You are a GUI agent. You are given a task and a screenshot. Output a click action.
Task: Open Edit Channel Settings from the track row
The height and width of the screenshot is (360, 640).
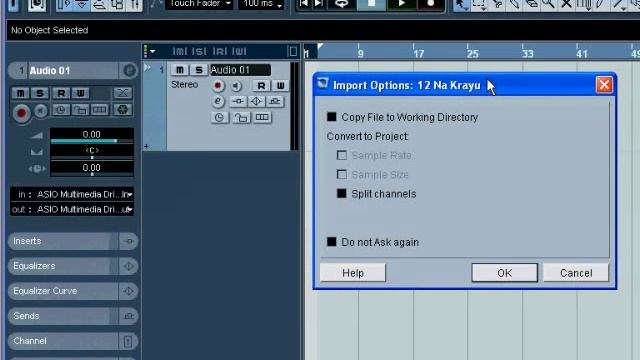tap(218, 101)
